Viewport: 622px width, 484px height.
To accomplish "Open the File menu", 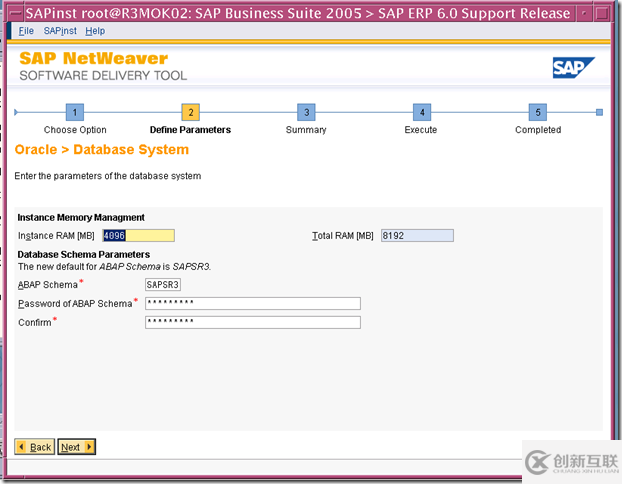I will coord(26,31).
